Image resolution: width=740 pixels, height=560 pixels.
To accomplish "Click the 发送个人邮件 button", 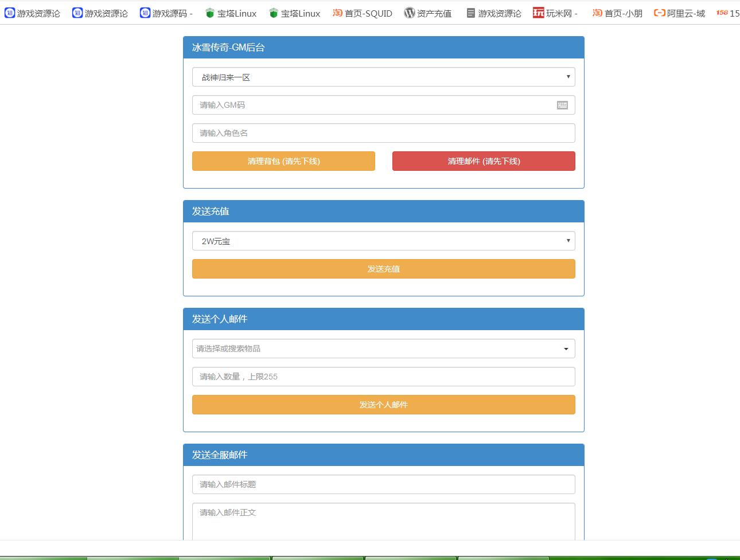I will [x=383, y=405].
